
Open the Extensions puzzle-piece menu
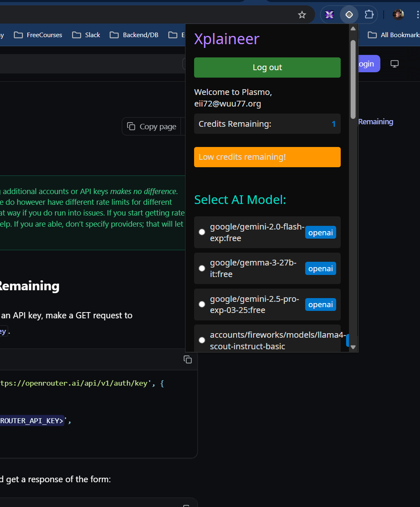[369, 15]
